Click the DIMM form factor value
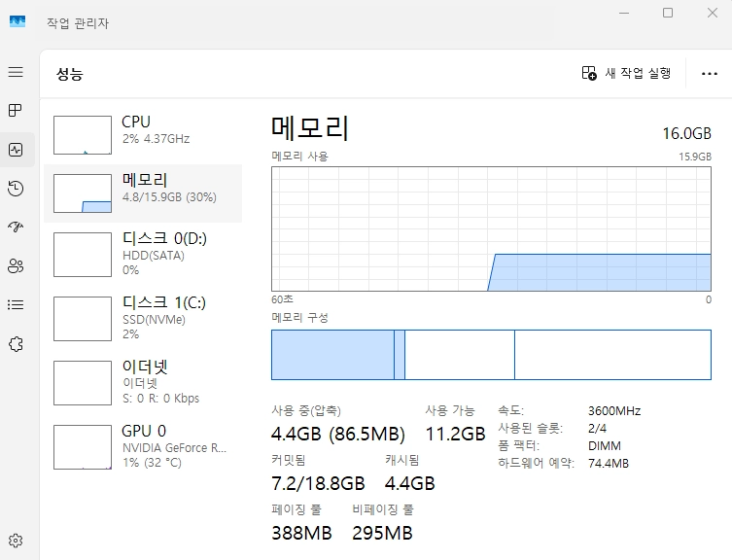Screen dimensions: 732x560 pyautogui.click(x=605, y=446)
